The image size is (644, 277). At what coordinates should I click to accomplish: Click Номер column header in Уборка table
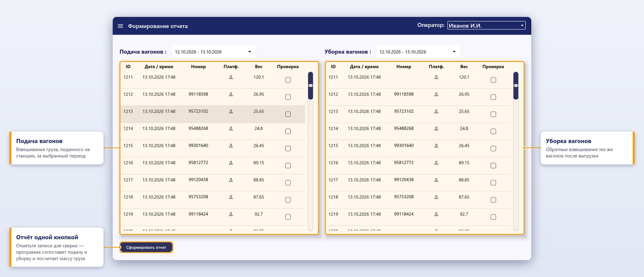click(404, 67)
